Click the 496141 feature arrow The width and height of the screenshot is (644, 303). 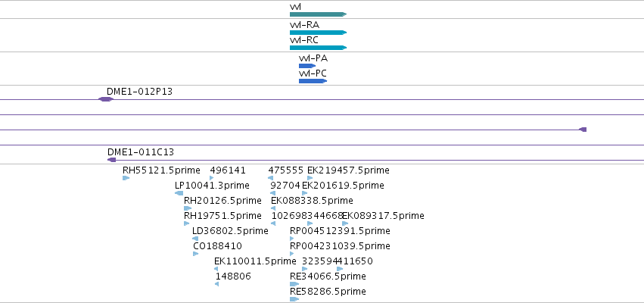pos(212,178)
